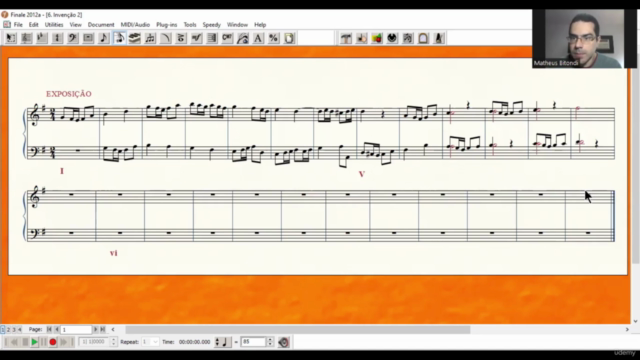Open the Speedy menu
Screen dimensions: 640x360
click(x=211, y=24)
